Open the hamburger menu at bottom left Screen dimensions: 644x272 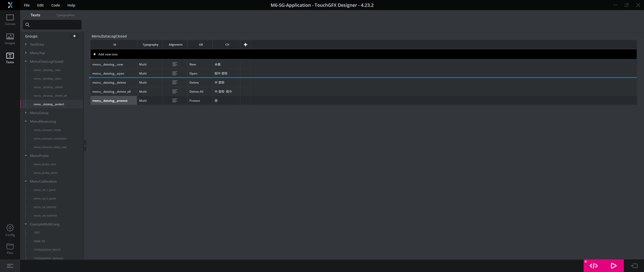pyautogui.click(x=10, y=266)
